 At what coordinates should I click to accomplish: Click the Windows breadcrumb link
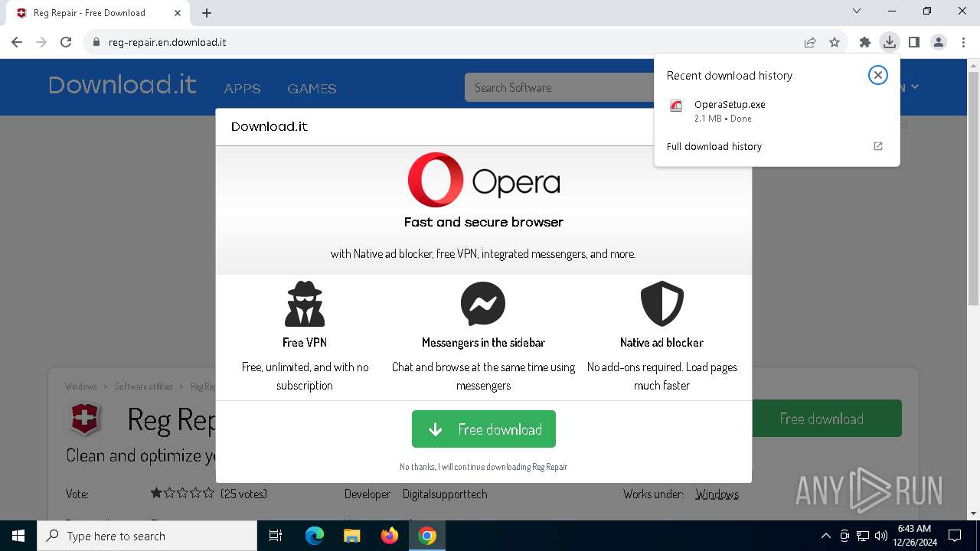pos(81,386)
